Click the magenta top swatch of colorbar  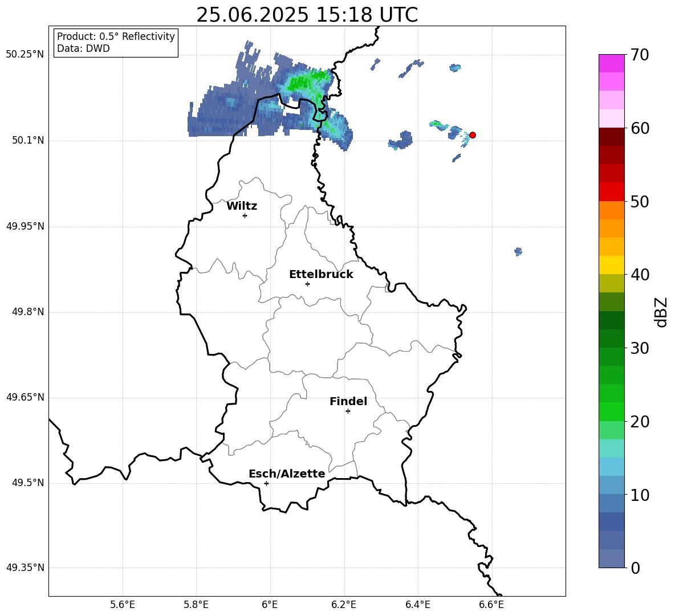(612, 64)
